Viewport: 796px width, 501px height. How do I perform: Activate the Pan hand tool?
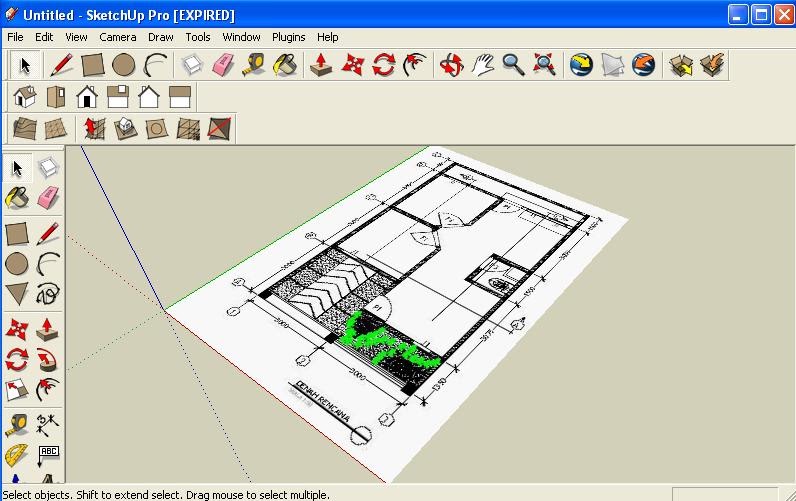482,65
